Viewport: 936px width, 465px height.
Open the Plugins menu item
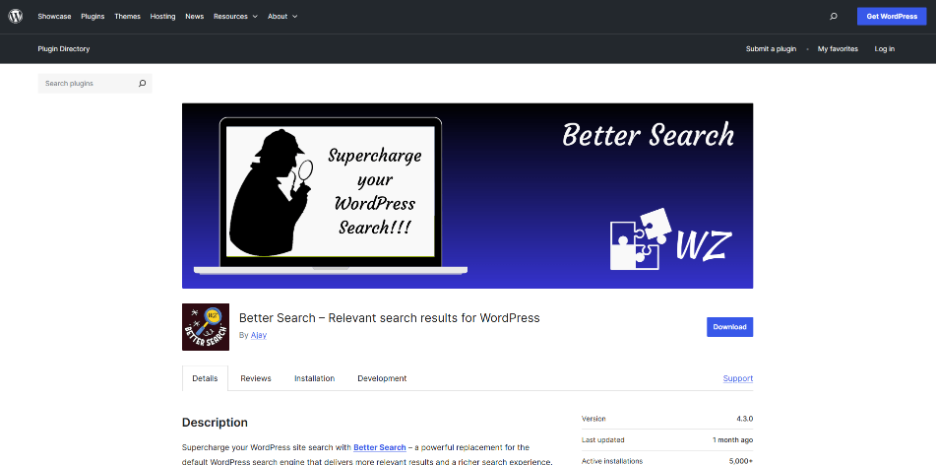tap(93, 17)
